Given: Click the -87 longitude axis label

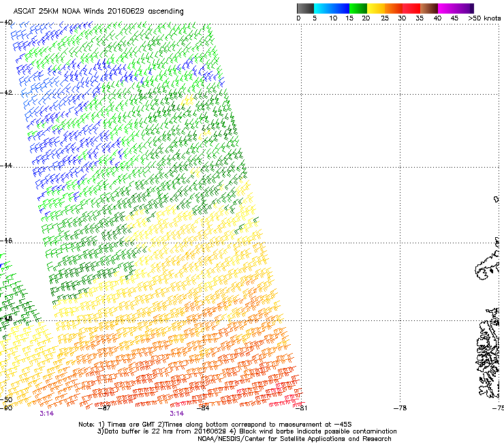Looking at the screenshot, I should [x=104, y=408].
